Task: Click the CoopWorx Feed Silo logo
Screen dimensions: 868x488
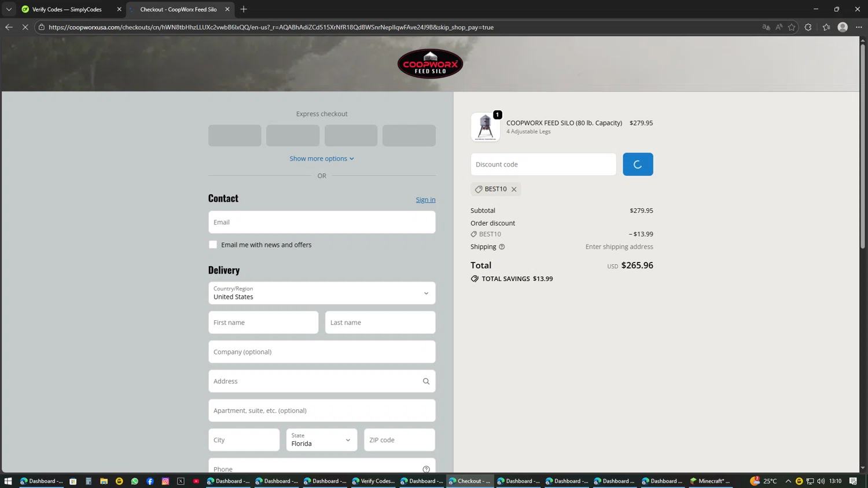Action: 431,64
